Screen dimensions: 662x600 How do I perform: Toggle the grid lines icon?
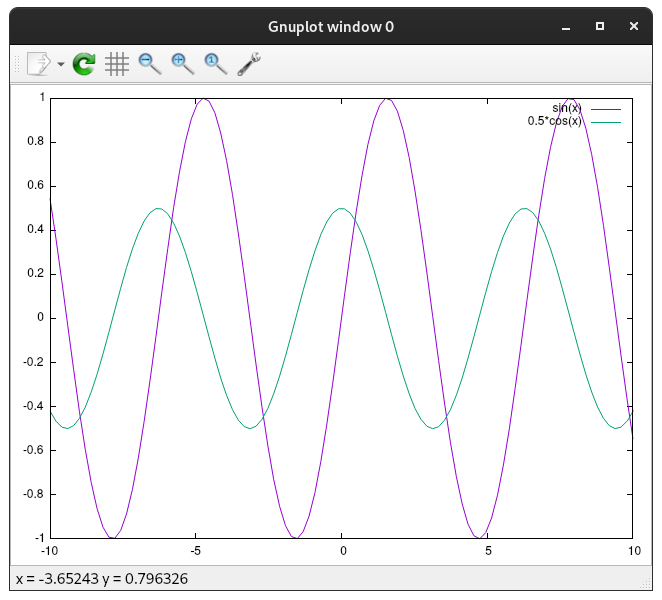pos(117,64)
